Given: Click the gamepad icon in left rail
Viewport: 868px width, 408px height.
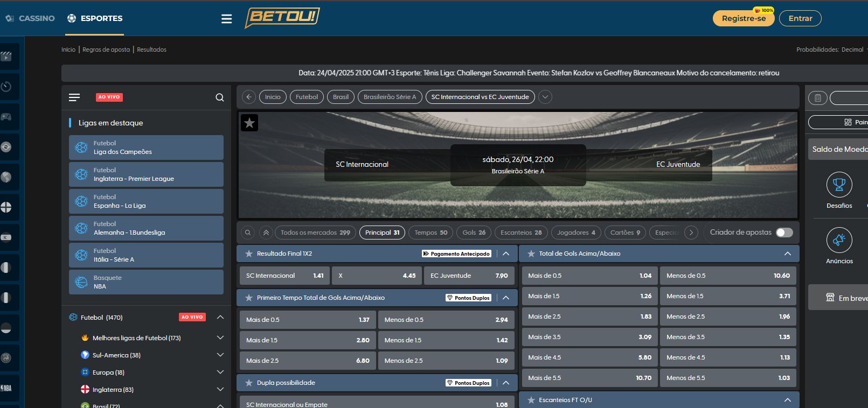Looking at the screenshot, I should 6,117.
